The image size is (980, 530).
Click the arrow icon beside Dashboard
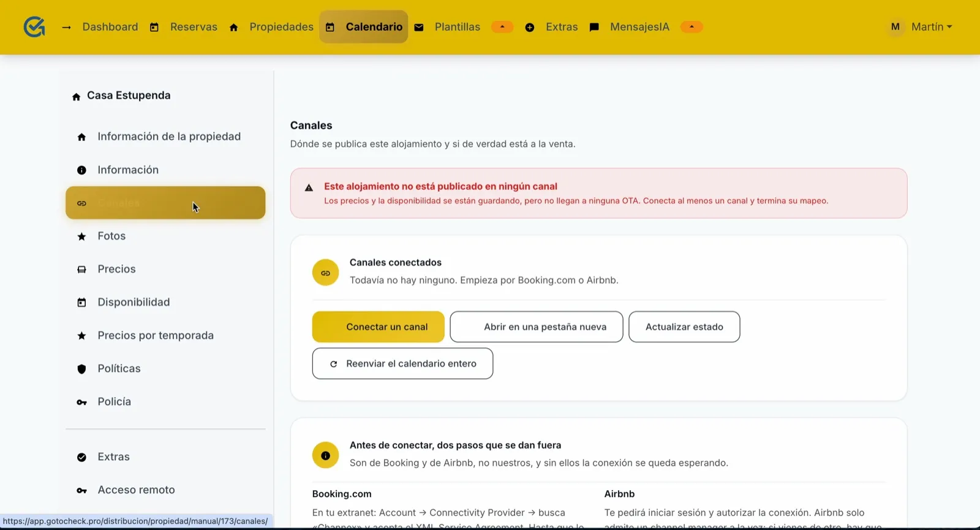pyautogui.click(x=66, y=27)
